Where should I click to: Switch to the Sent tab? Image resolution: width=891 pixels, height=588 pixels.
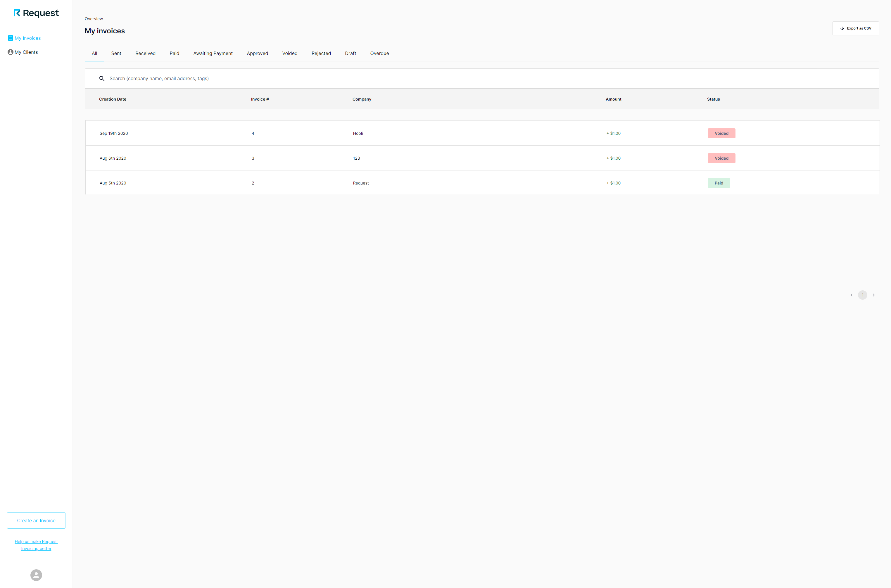(x=116, y=53)
